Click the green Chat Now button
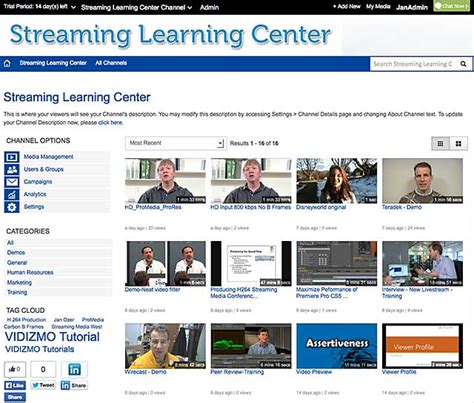Image resolution: width=474 pixels, height=403 pixels. [451, 6]
